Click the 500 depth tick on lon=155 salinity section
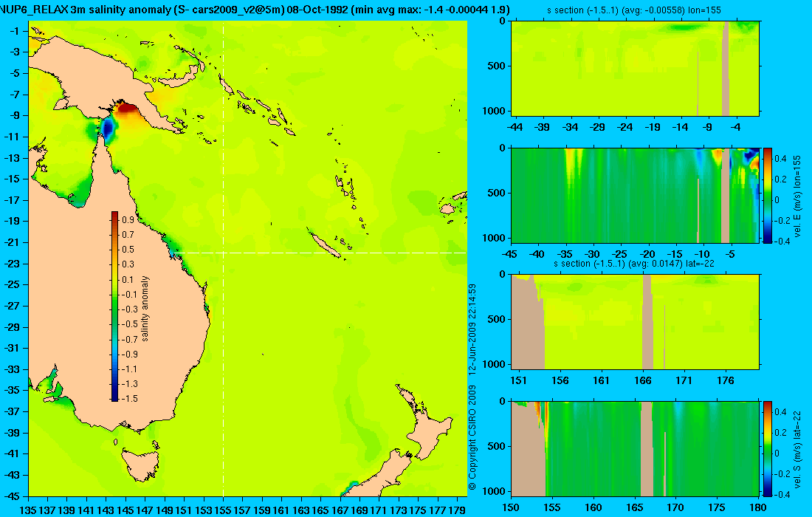The height and width of the screenshot is (517, 812). click(x=497, y=66)
